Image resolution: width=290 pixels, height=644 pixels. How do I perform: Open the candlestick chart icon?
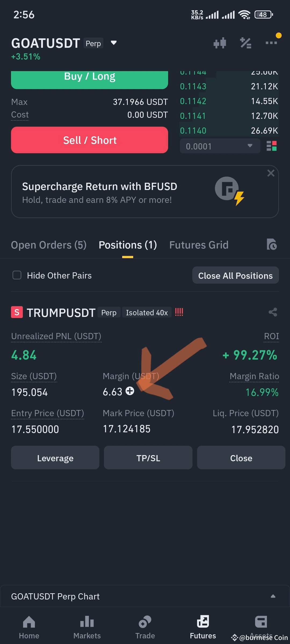pos(220,43)
